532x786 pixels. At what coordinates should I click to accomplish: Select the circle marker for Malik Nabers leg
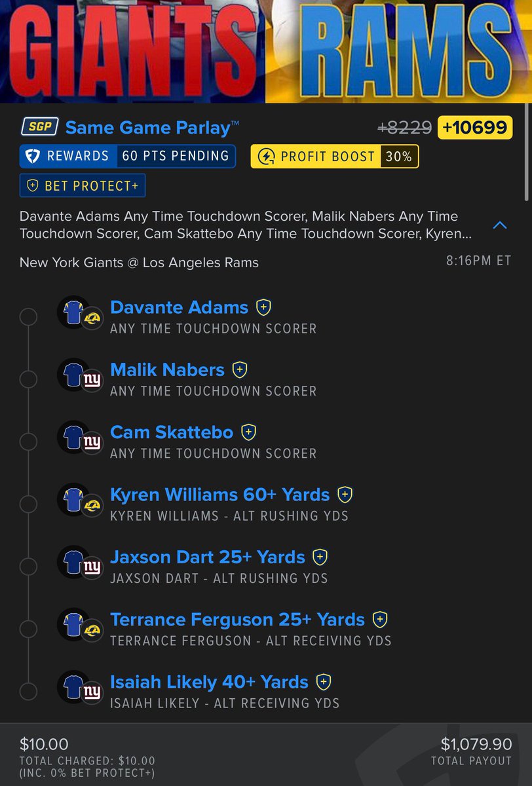pyautogui.click(x=28, y=379)
